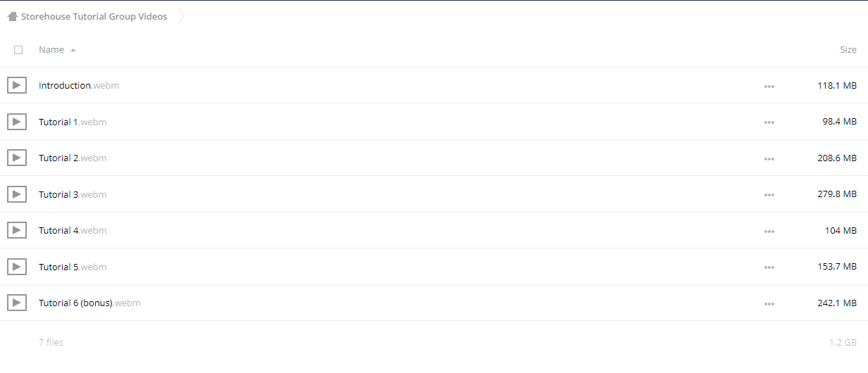Open the three-dot menu for Tutorial 4.webm

coord(769,232)
